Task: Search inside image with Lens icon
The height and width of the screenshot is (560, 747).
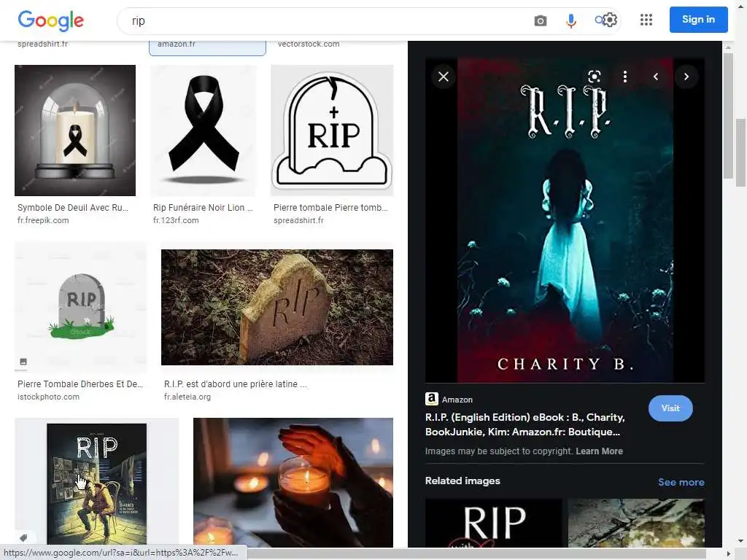Action: [x=594, y=77]
